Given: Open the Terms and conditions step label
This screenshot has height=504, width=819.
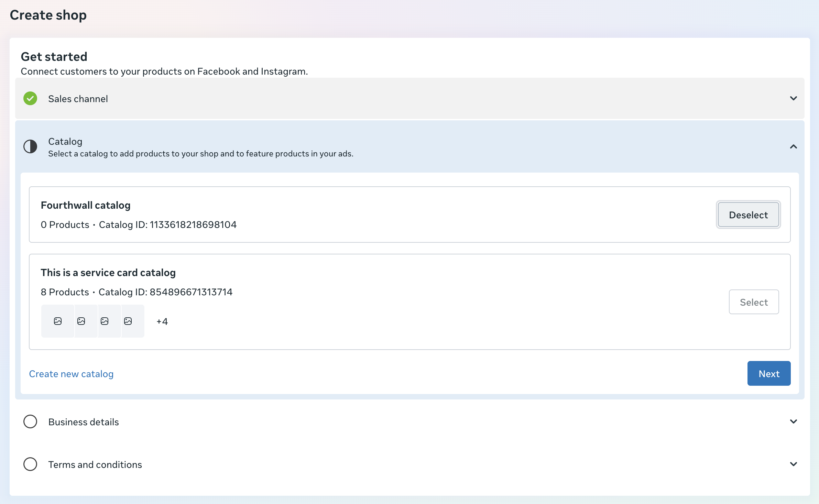Looking at the screenshot, I should pos(95,464).
